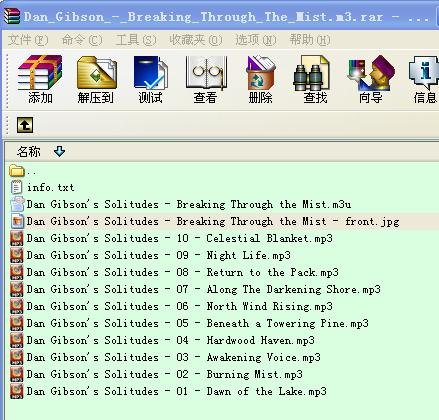Click the blue sort arrow beside 名称

[59, 151]
